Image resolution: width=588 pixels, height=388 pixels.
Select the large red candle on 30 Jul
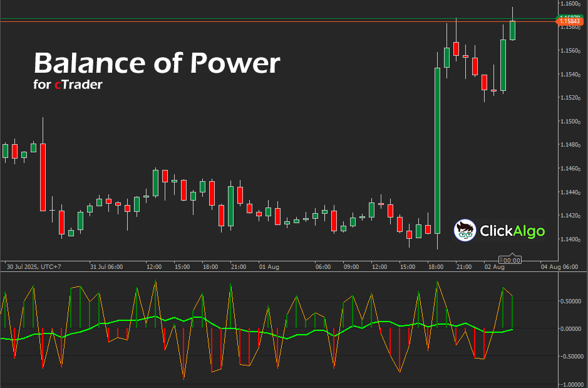tap(43, 177)
